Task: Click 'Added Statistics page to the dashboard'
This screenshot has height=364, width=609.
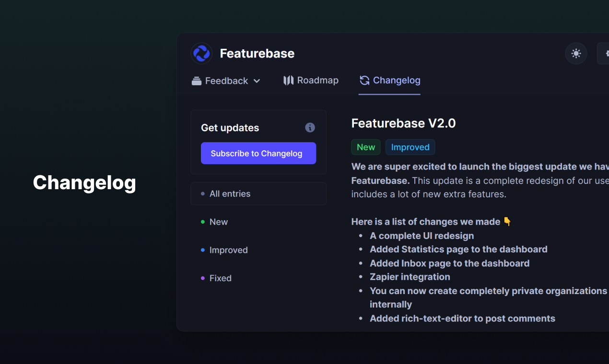Action: pyautogui.click(x=458, y=249)
